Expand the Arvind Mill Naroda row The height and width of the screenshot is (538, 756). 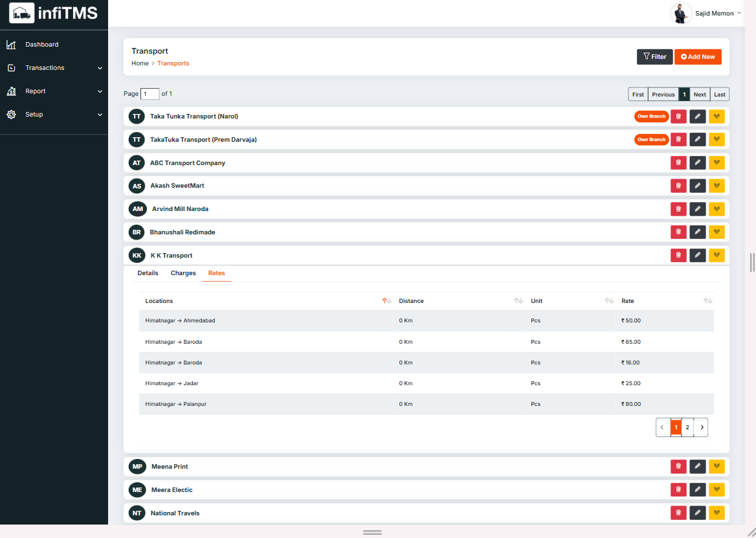point(717,209)
